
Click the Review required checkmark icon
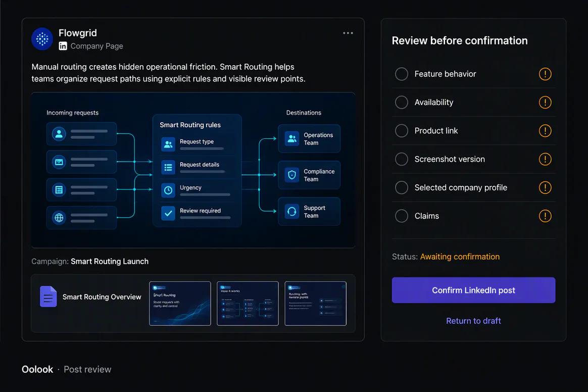point(168,214)
